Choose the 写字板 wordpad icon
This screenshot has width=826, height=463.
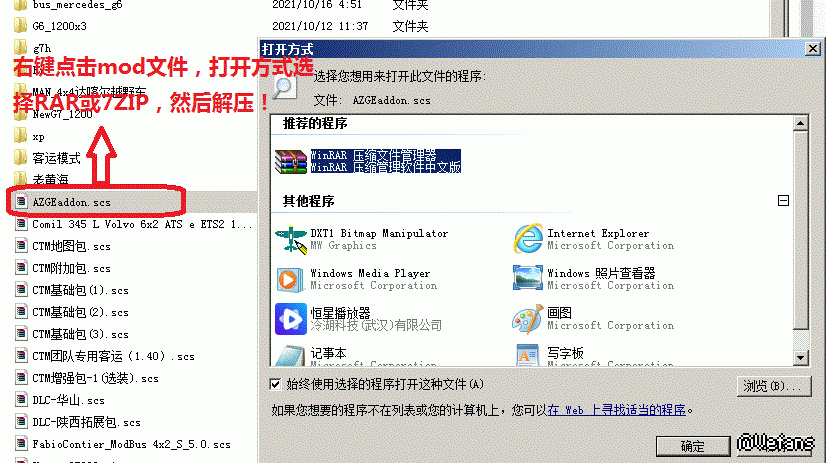coord(527,356)
